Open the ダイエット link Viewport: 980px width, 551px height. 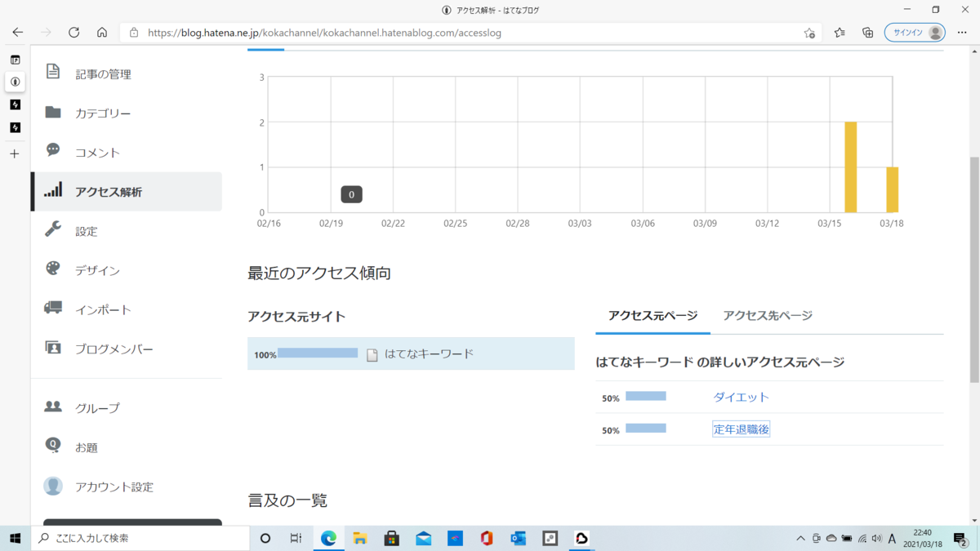(x=742, y=397)
